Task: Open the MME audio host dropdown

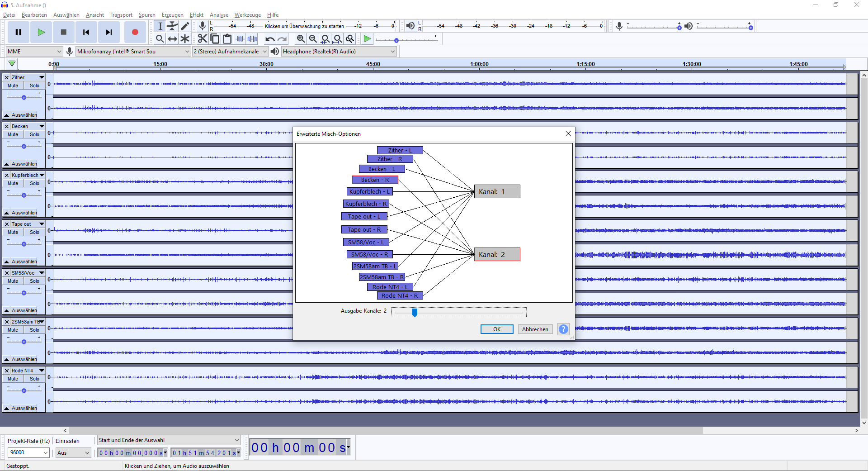Action: point(34,52)
